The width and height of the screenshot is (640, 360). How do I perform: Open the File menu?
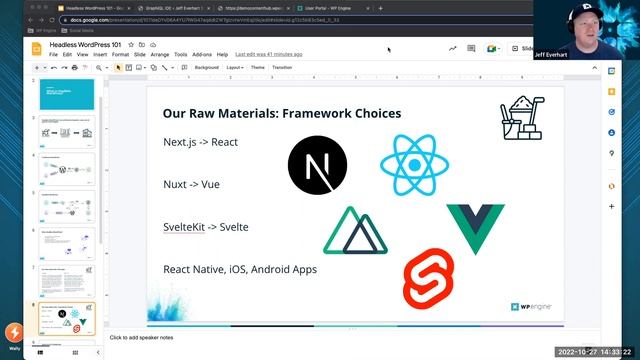53,54
